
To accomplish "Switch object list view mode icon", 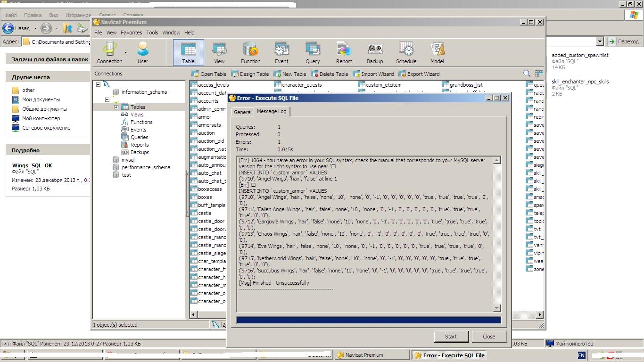I will point(539,74).
